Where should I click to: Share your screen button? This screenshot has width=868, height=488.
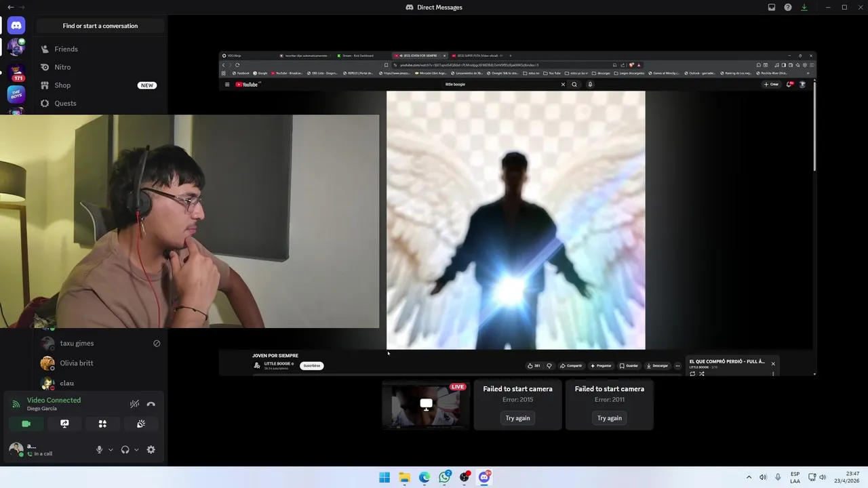(64, 424)
